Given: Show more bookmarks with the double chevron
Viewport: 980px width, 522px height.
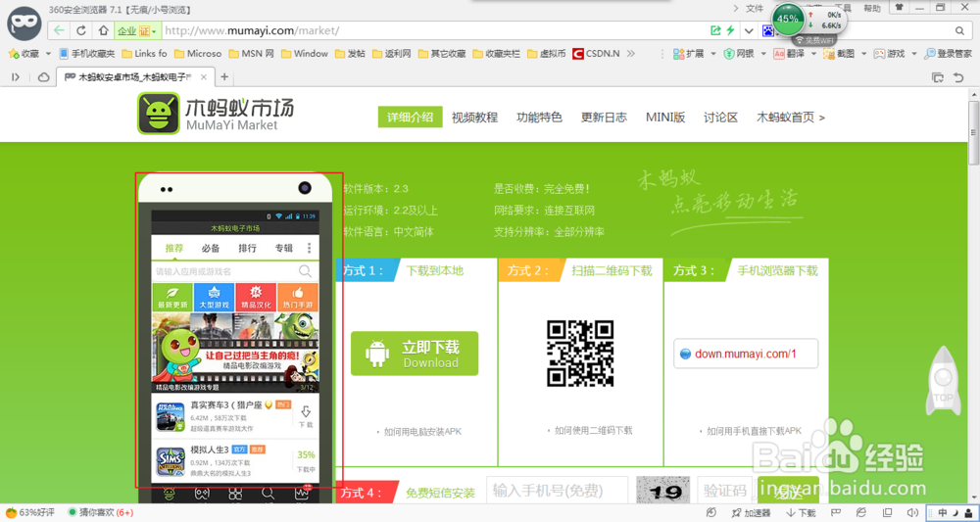Looking at the screenshot, I should click(630, 54).
